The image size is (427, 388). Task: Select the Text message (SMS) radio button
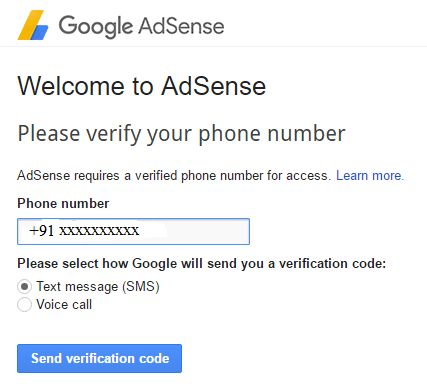[x=24, y=287]
